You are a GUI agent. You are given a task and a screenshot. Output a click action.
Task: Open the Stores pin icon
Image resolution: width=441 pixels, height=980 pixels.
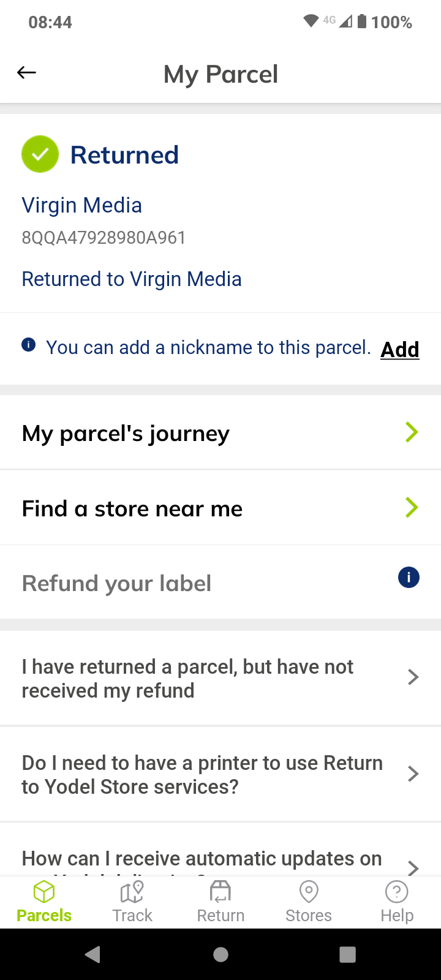(x=309, y=892)
